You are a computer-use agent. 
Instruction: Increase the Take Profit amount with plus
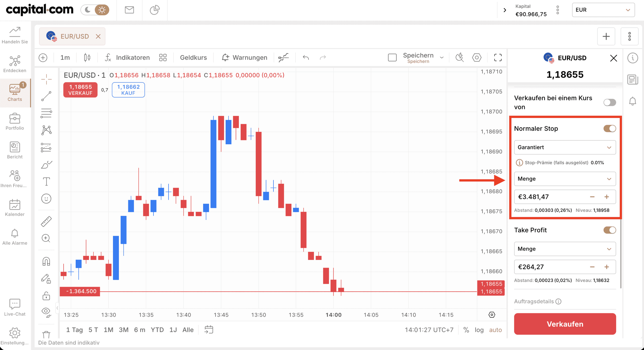coord(607,267)
